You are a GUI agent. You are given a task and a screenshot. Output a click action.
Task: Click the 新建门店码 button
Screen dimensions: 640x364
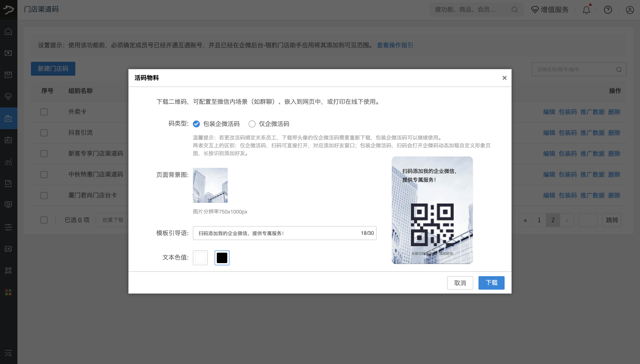point(53,68)
